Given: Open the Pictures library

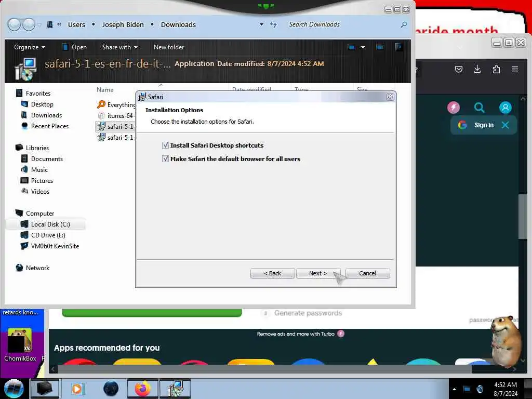Looking at the screenshot, I should (37, 180).
